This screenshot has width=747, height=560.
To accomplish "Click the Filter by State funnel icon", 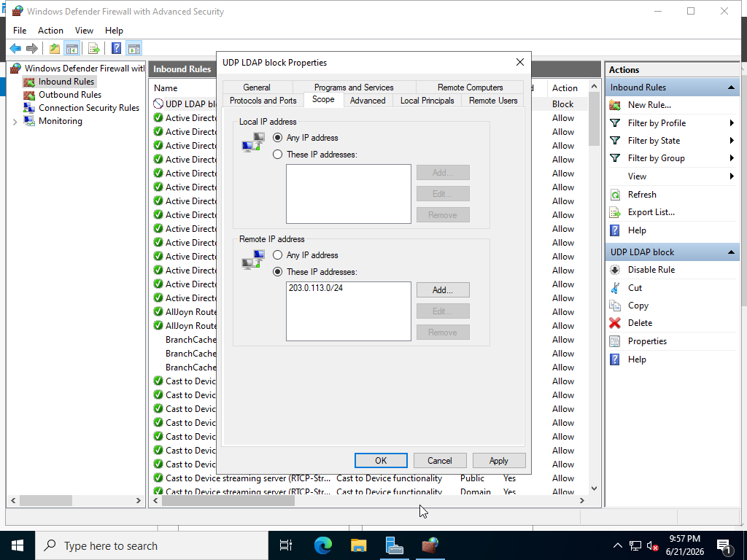I will pyautogui.click(x=615, y=141).
